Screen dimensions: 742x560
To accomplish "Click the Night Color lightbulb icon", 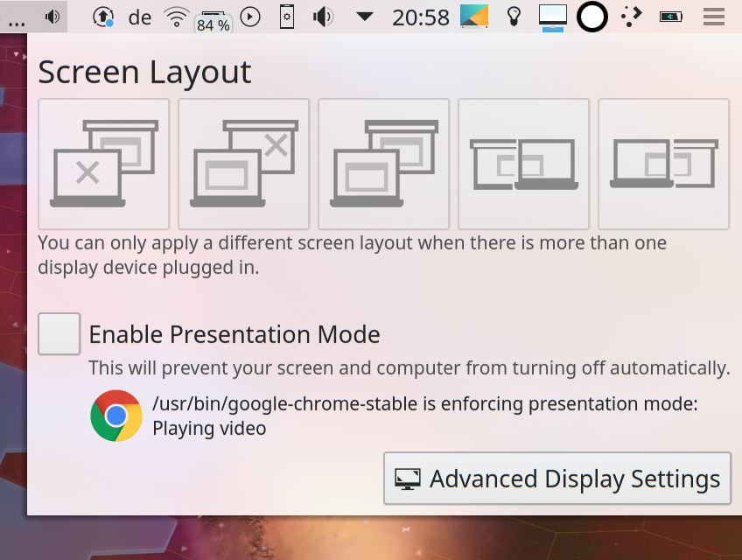I will (x=514, y=17).
